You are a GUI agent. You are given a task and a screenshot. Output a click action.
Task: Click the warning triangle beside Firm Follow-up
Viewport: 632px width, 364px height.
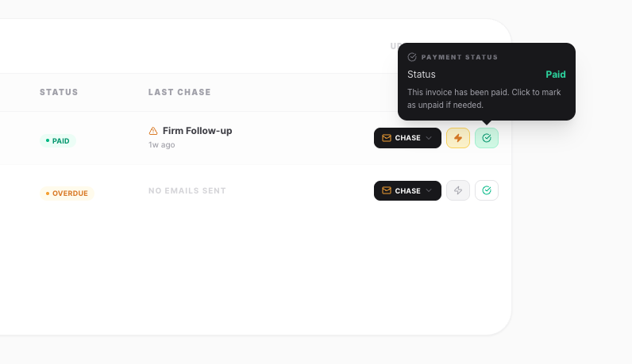pos(153,131)
